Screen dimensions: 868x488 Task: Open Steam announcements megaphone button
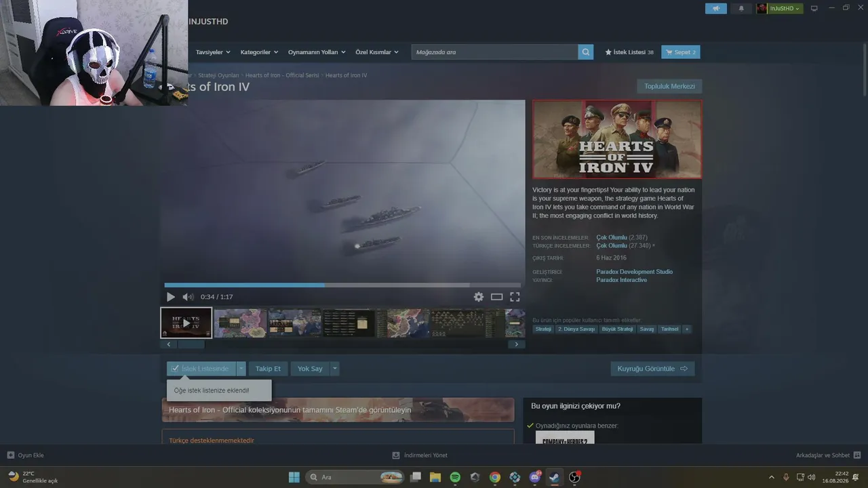(x=716, y=9)
